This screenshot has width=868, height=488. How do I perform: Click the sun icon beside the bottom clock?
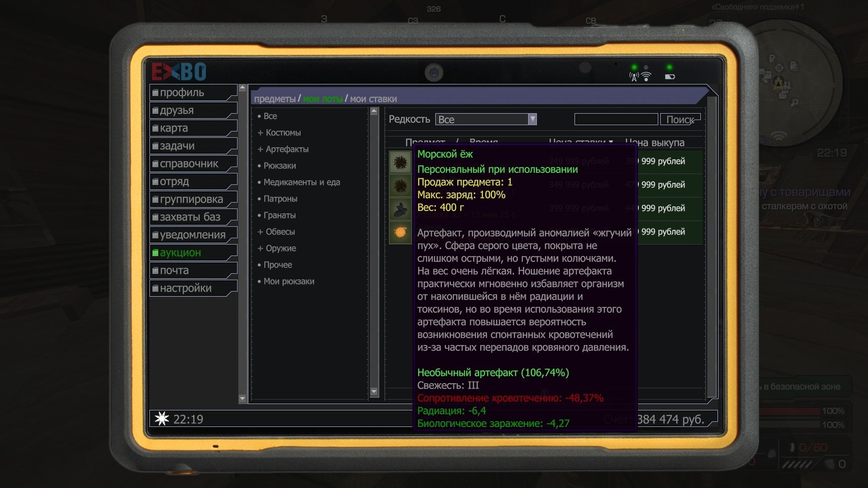[x=163, y=419]
